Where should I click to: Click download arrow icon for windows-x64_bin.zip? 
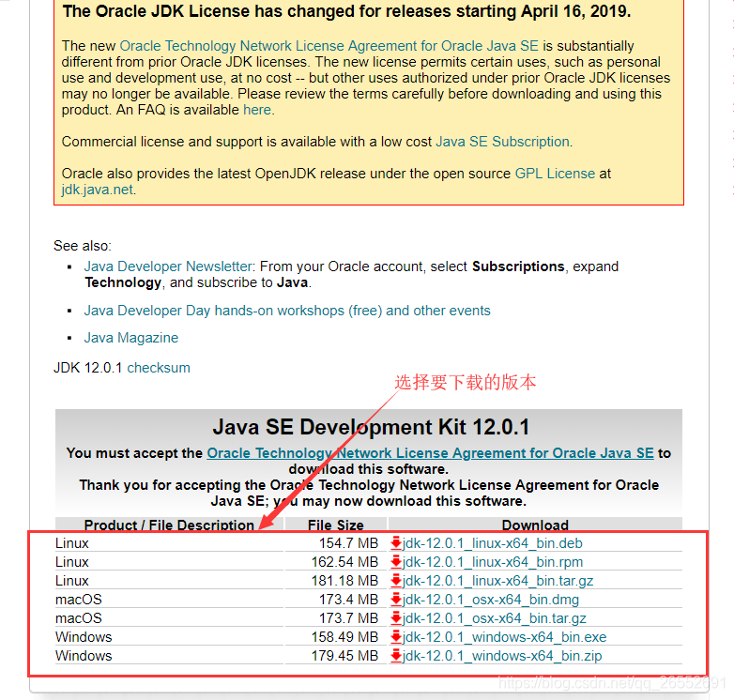pyautogui.click(x=396, y=655)
